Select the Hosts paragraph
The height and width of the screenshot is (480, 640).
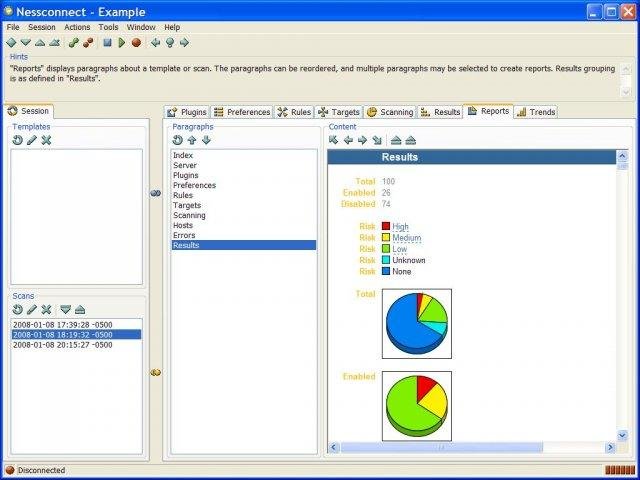pos(243,225)
